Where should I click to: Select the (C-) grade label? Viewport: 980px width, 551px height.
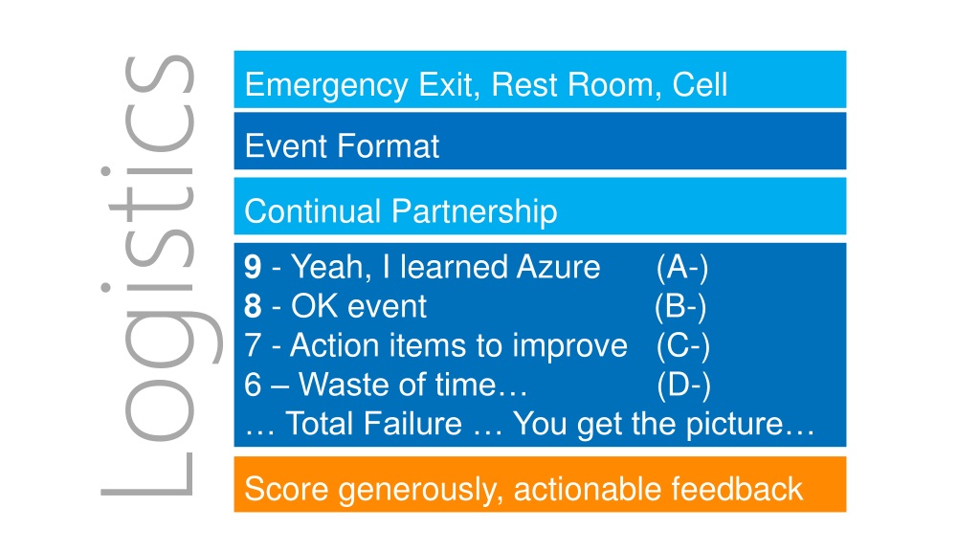pyautogui.click(x=683, y=346)
